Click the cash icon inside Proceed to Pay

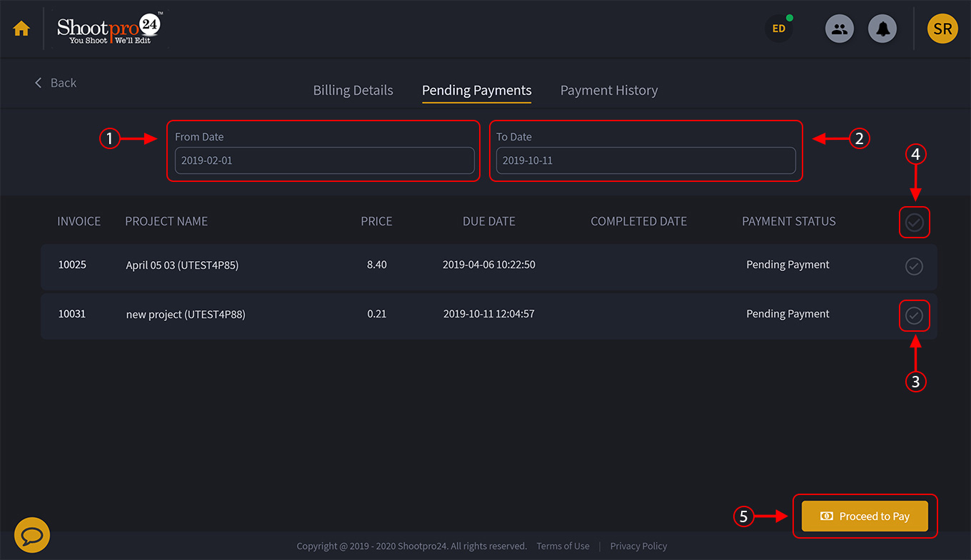click(827, 516)
